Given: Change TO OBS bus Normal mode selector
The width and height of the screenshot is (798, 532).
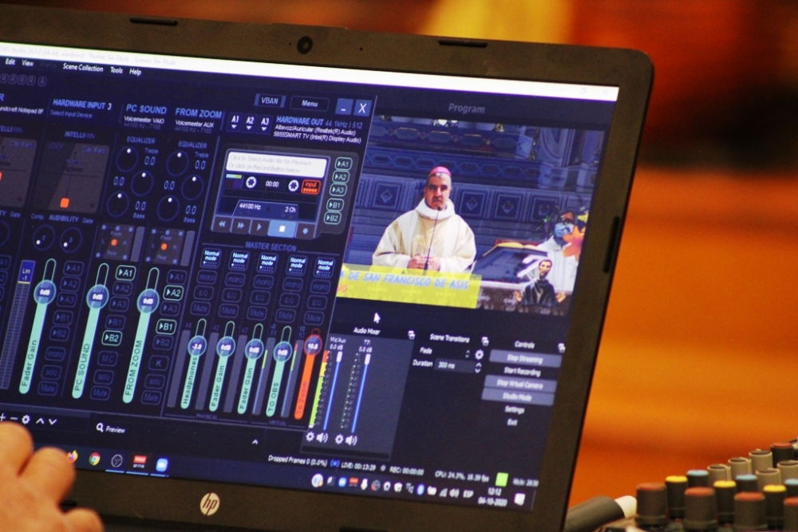Looking at the screenshot, I should point(296,263).
